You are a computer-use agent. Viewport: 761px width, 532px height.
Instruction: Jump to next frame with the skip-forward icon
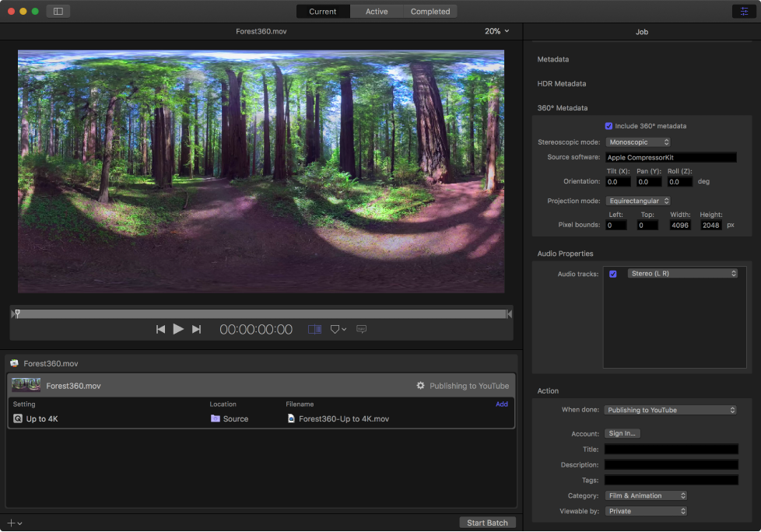click(x=196, y=330)
